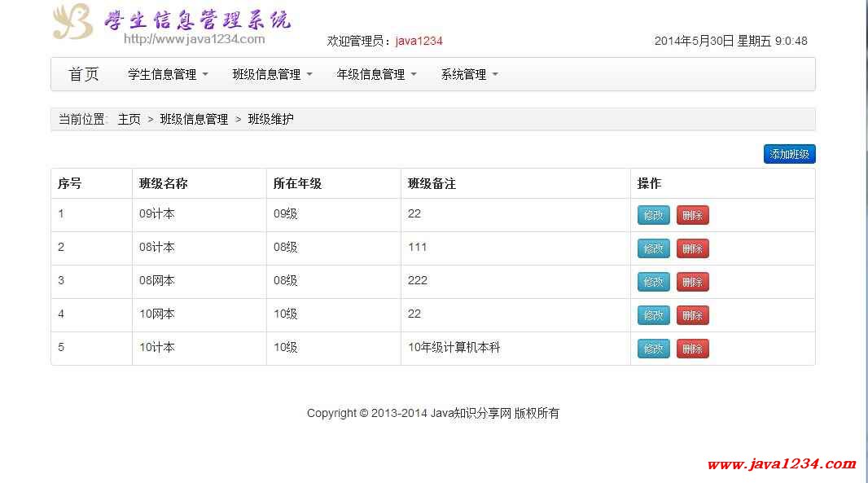Modify the 08网本 class row
Image resolution: width=868 pixels, height=483 pixels.
pos(653,282)
